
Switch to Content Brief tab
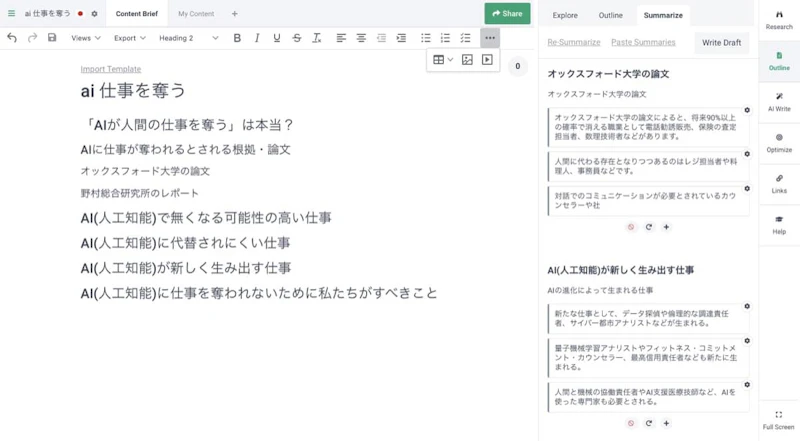[x=137, y=14]
